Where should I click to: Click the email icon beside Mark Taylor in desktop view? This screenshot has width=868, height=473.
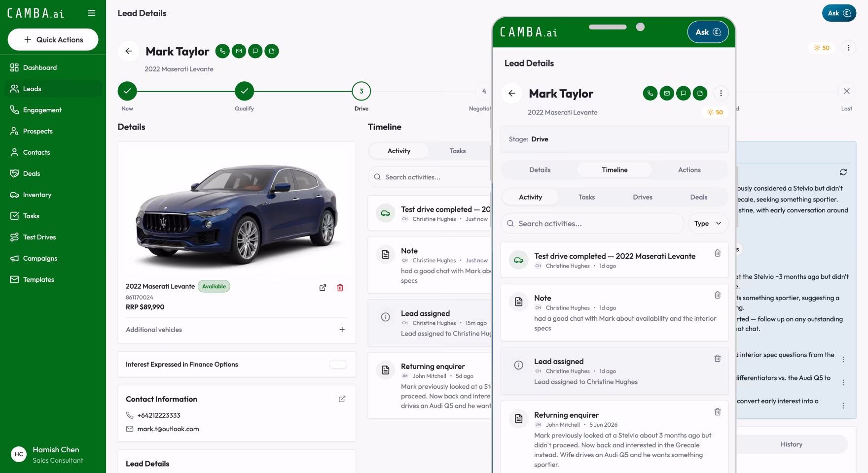pyautogui.click(x=239, y=51)
